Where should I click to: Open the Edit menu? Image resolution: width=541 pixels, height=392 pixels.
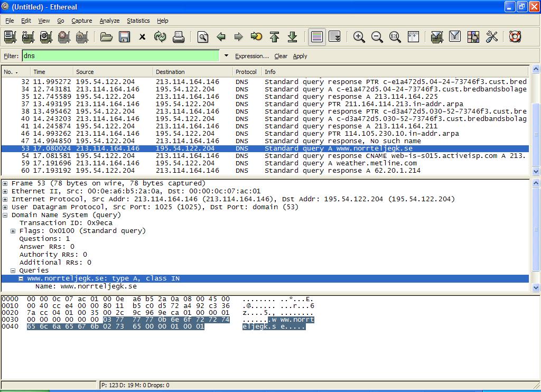tap(26, 21)
